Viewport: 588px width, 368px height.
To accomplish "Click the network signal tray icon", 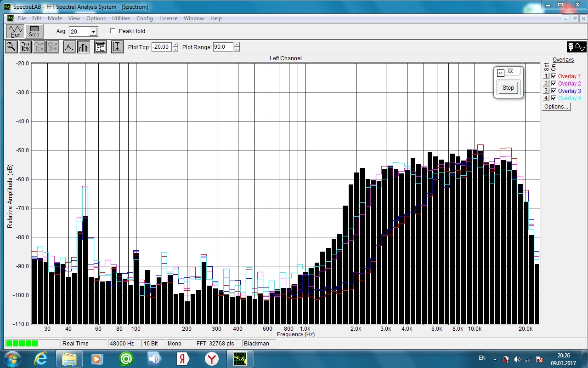I will [x=529, y=359].
